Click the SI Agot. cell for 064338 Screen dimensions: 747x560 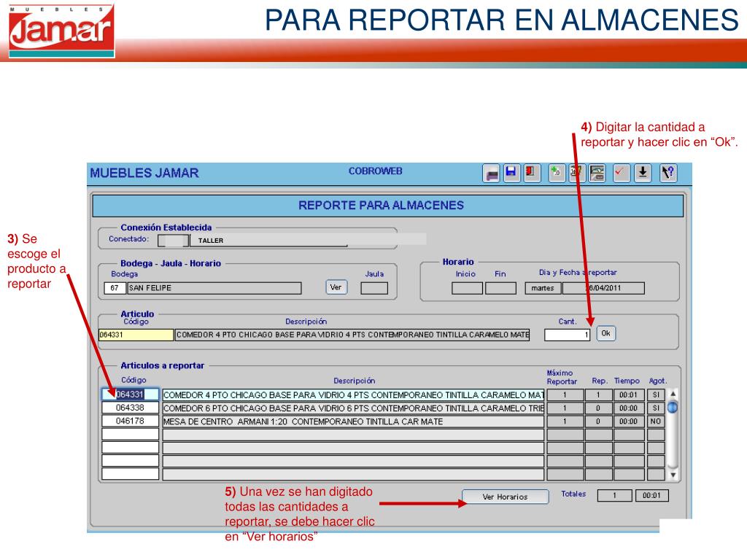click(656, 408)
